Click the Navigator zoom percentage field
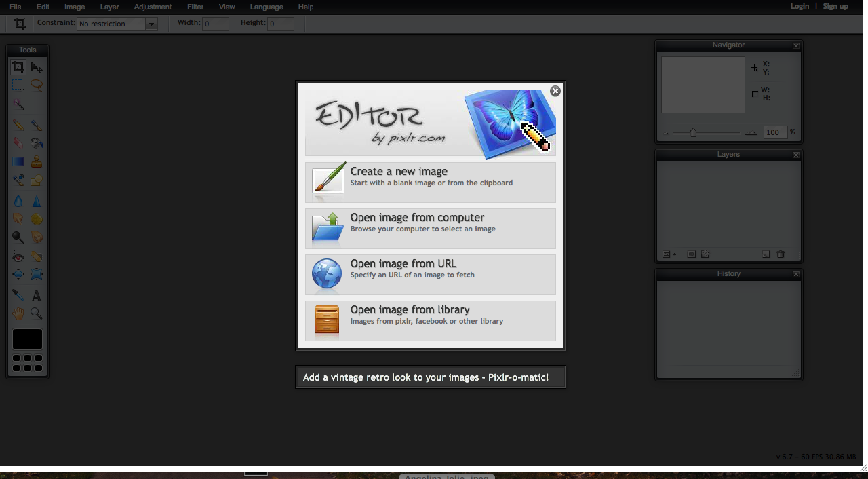The height and width of the screenshot is (479, 868). [775, 132]
